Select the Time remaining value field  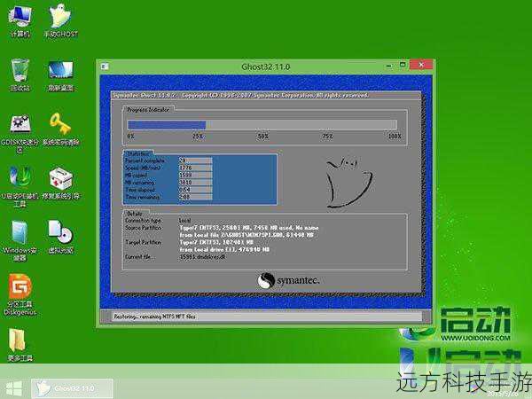(195, 197)
